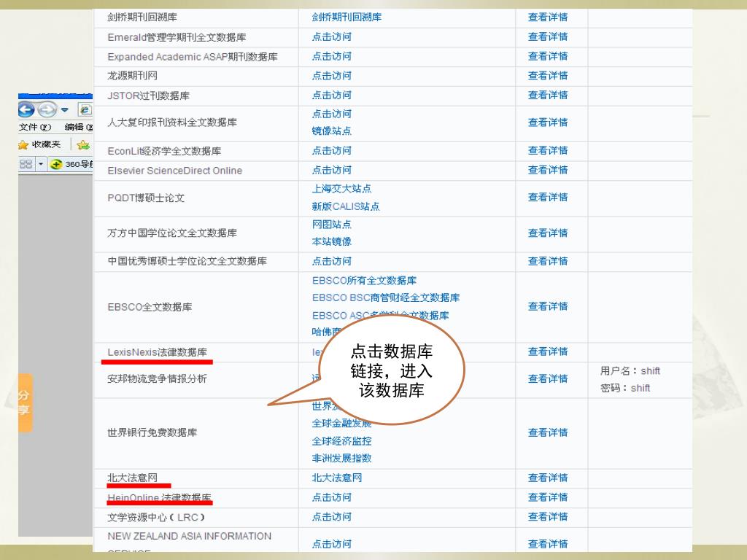747x560 pixels.
Task: Click the Favorites star icon labeled 收藏夹
Action: [x=23, y=145]
